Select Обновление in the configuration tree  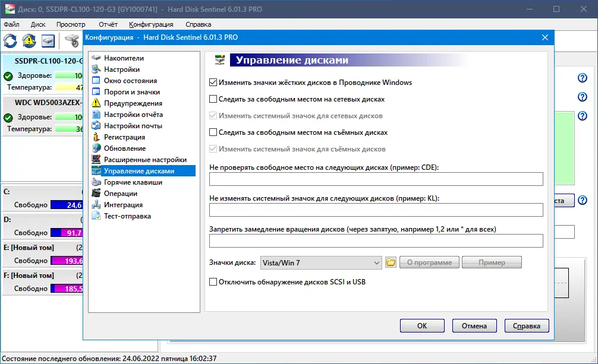point(122,148)
